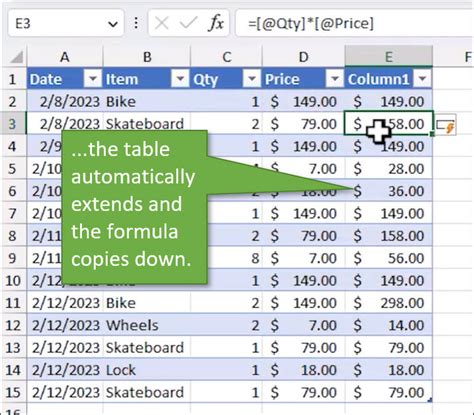Click the Wheels cell in row 12
This screenshot has height=415, width=474.
(x=147, y=325)
